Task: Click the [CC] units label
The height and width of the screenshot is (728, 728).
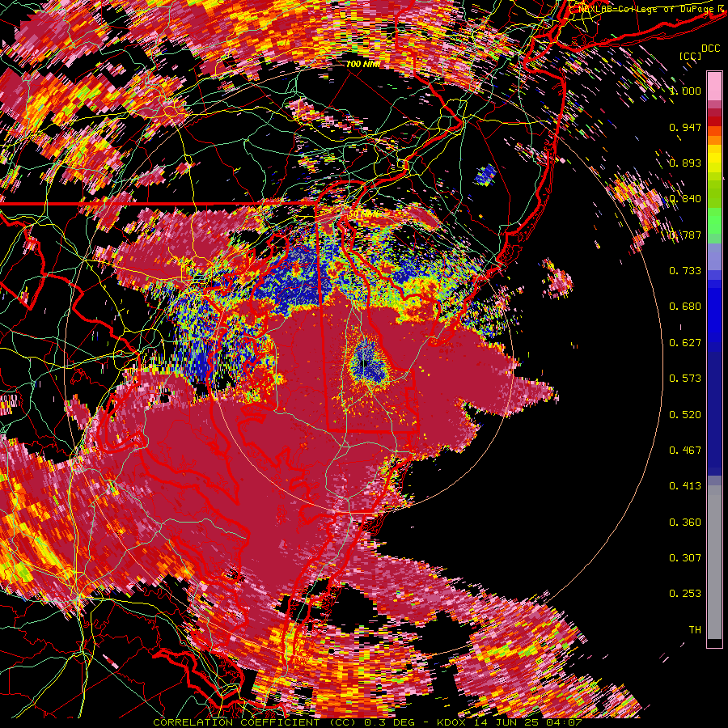Action: (691, 56)
